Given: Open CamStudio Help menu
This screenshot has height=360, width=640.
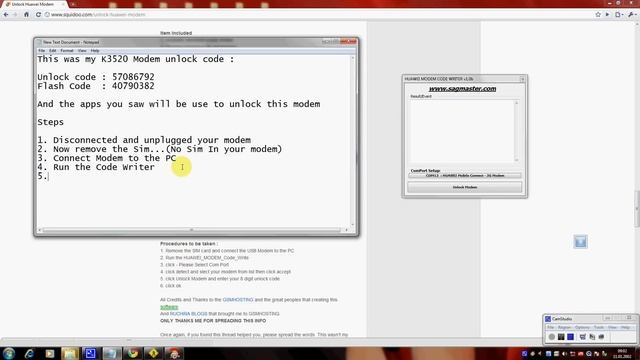Looking at the screenshot, I should (x=625, y=327).
